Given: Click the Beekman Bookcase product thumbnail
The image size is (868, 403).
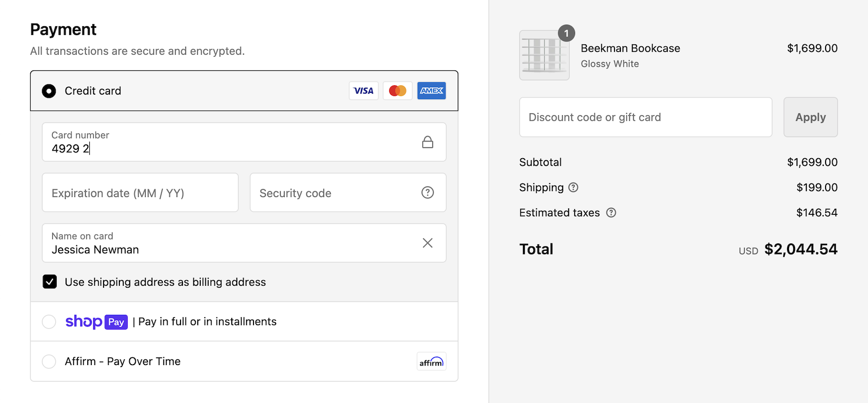Looking at the screenshot, I should (544, 55).
